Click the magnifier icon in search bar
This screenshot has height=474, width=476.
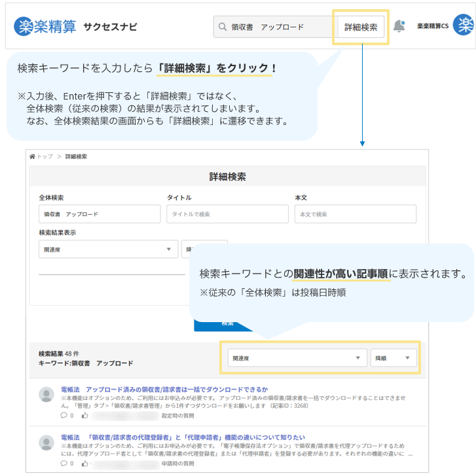[x=222, y=27]
